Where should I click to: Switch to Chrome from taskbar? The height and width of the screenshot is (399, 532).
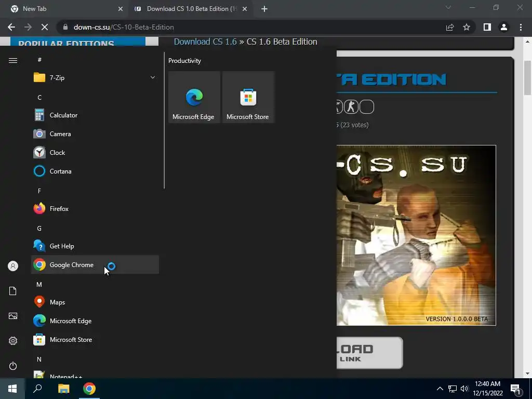pyautogui.click(x=89, y=389)
